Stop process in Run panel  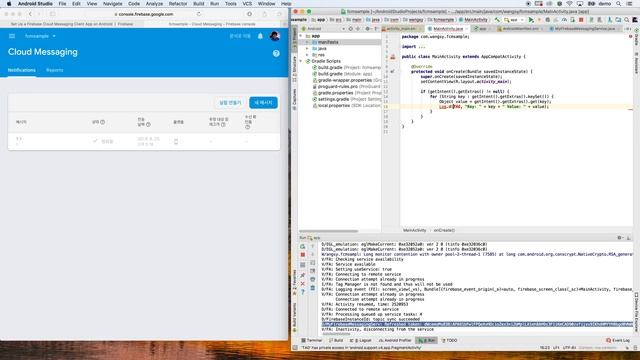pos(302,255)
